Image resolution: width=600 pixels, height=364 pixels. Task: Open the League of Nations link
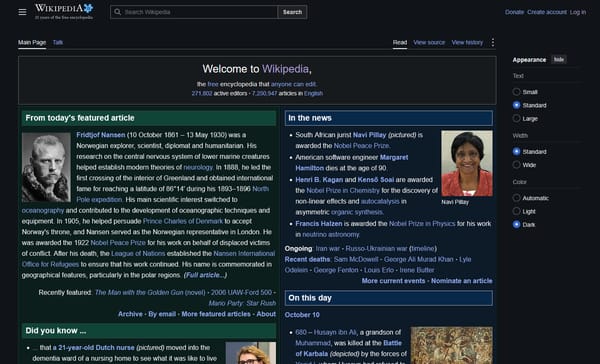(138, 253)
